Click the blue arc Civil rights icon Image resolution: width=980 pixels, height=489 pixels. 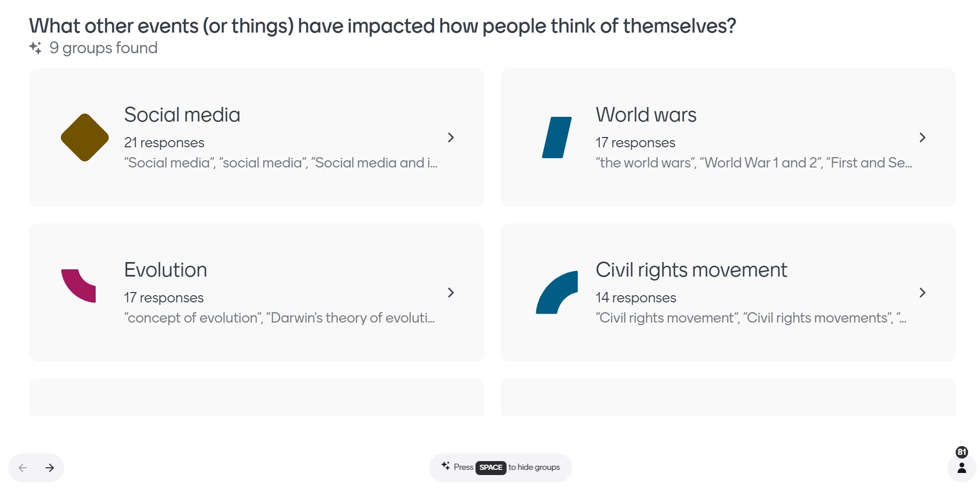pyautogui.click(x=556, y=292)
